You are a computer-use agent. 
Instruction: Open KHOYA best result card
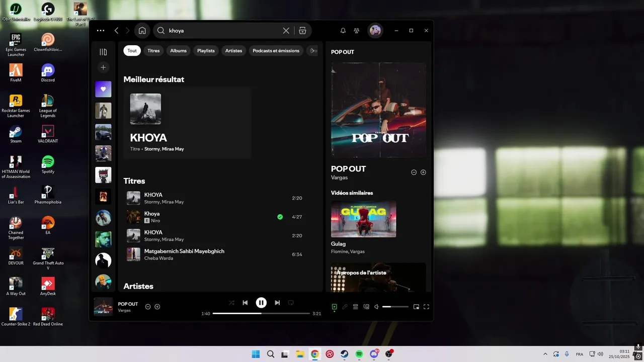click(x=187, y=123)
